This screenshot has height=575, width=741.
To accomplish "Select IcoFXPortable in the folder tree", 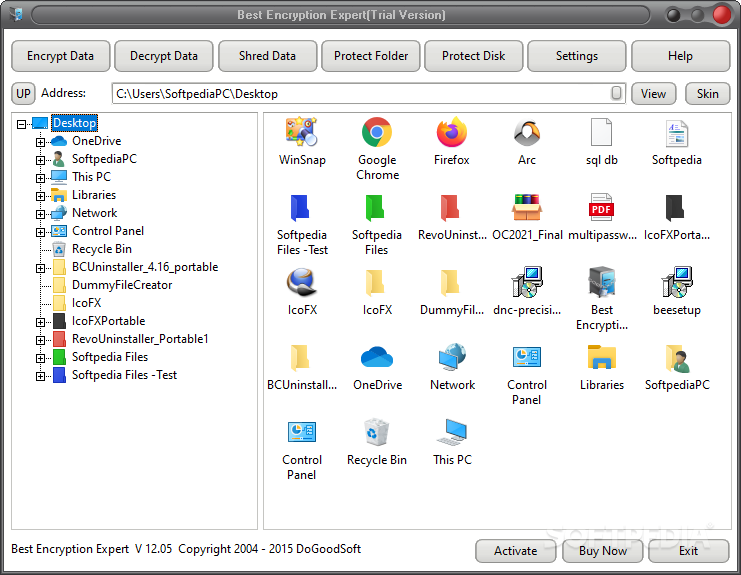I will (108, 321).
